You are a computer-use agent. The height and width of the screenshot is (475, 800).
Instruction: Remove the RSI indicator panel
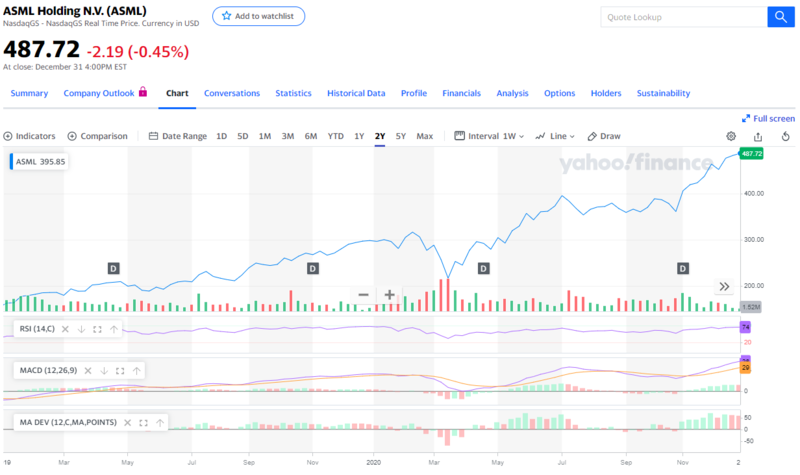[65, 329]
